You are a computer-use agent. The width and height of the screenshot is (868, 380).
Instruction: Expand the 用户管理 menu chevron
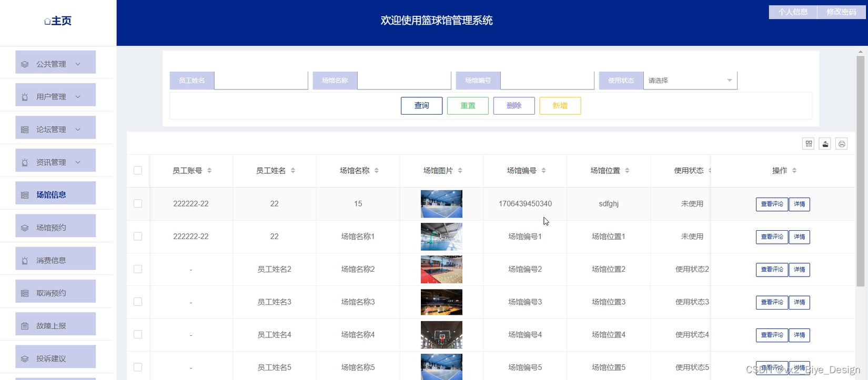(x=78, y=97)
